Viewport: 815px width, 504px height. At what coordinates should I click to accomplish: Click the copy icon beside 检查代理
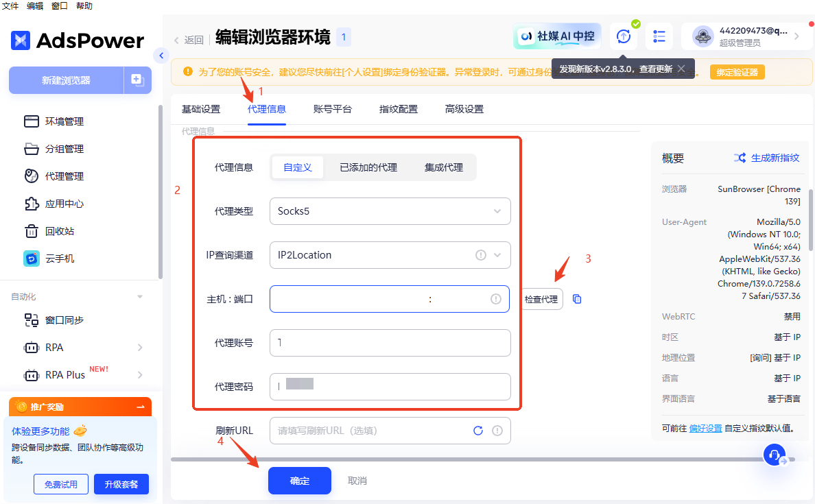[577, 299]
